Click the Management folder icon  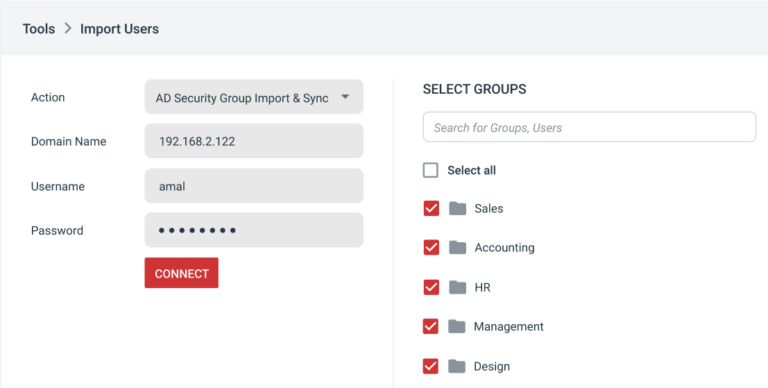(456, 326)
